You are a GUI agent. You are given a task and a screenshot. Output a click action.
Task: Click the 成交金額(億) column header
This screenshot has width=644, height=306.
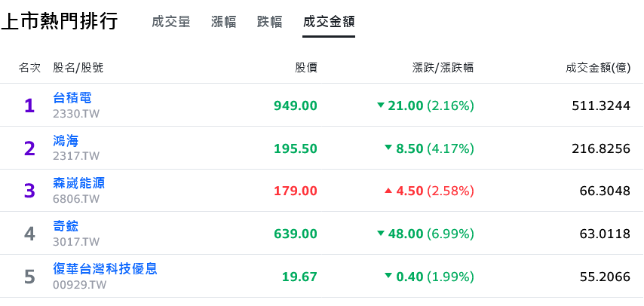(x=598, y=68)
